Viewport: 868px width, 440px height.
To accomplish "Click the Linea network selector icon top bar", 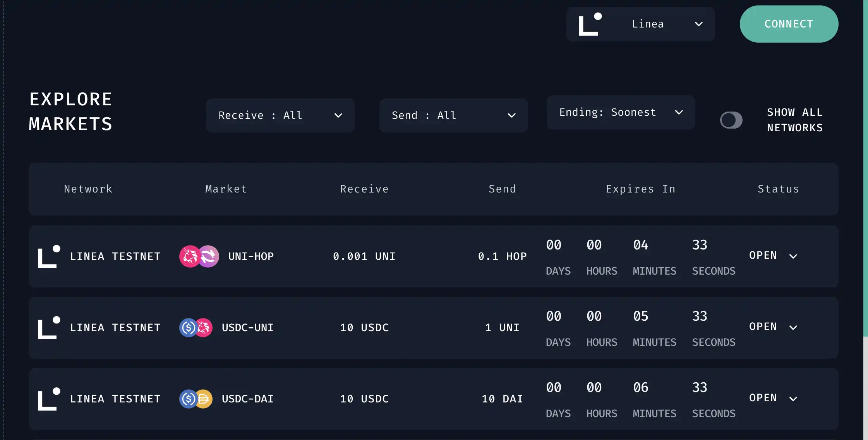I will (x=589, y=24).
